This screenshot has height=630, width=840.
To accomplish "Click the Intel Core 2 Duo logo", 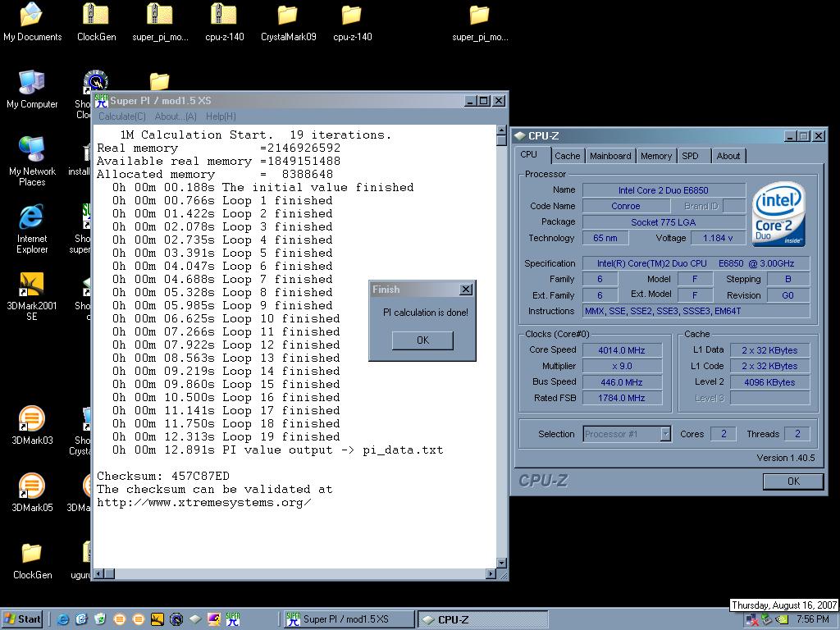I will (x=778, y=214).
